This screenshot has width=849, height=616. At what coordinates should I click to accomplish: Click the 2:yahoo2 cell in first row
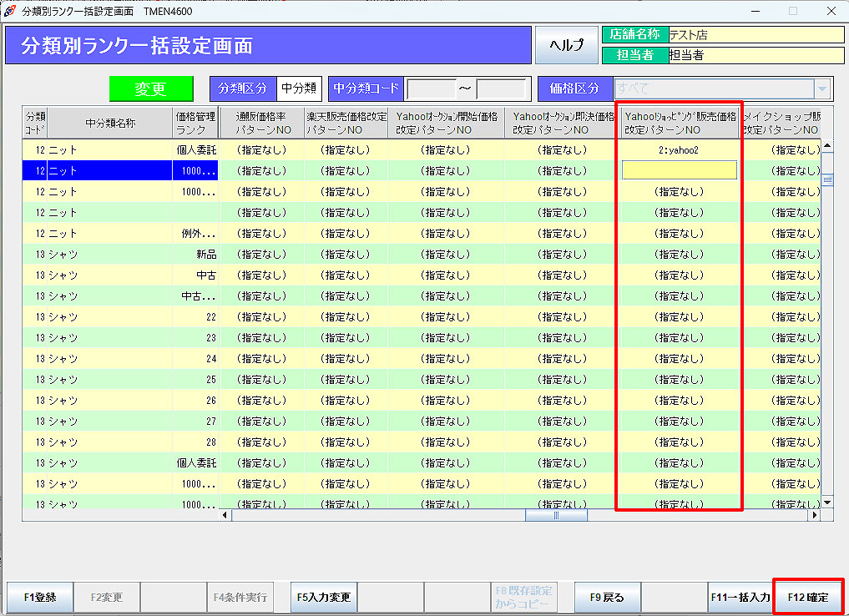[x=679, y=150]
